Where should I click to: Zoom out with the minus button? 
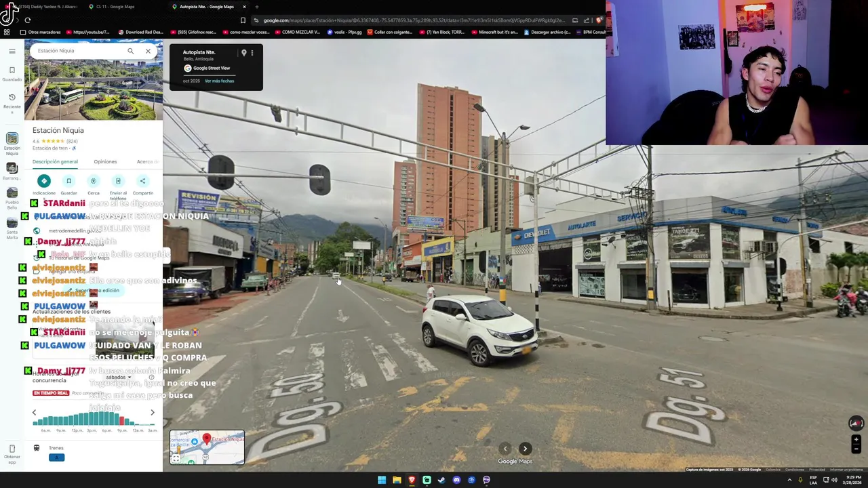click(856, 449)
